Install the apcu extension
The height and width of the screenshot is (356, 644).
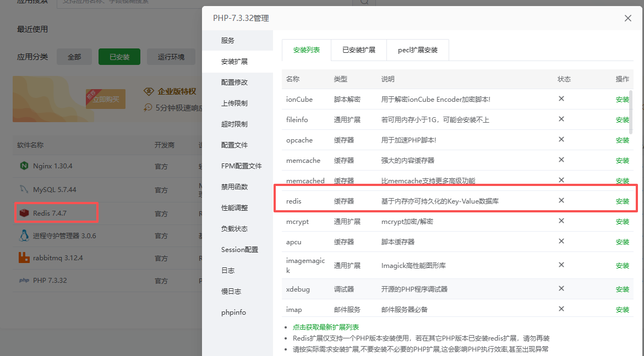point(622,242)
